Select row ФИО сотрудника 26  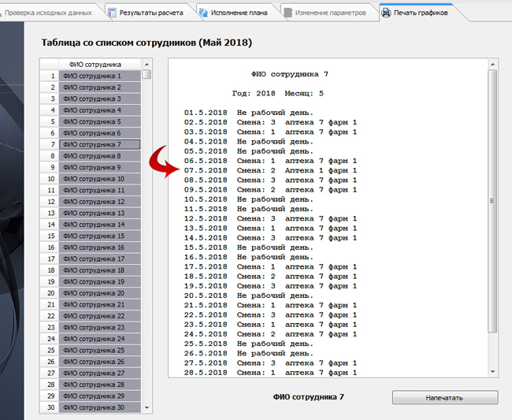tap(99, 362)
